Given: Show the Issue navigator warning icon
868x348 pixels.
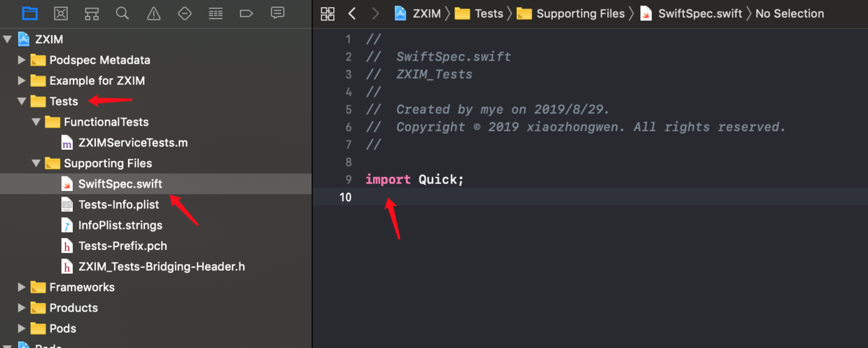Looking at the screenshot, I should pos(153,13).
